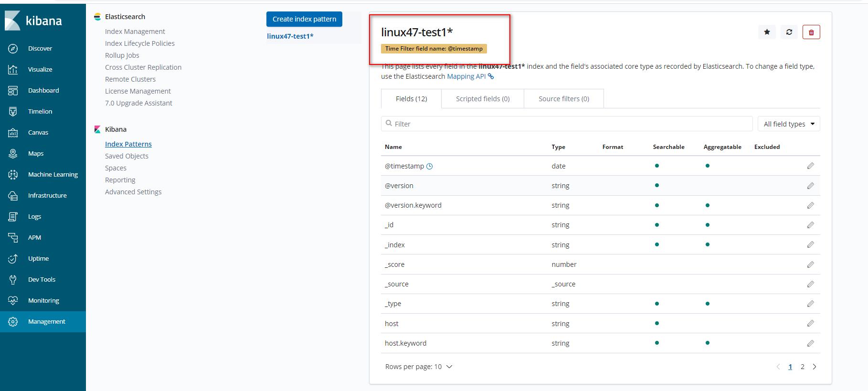Click the @timestamp clock icon
Screen dimensions: 868x391
[x=429, y=166]
